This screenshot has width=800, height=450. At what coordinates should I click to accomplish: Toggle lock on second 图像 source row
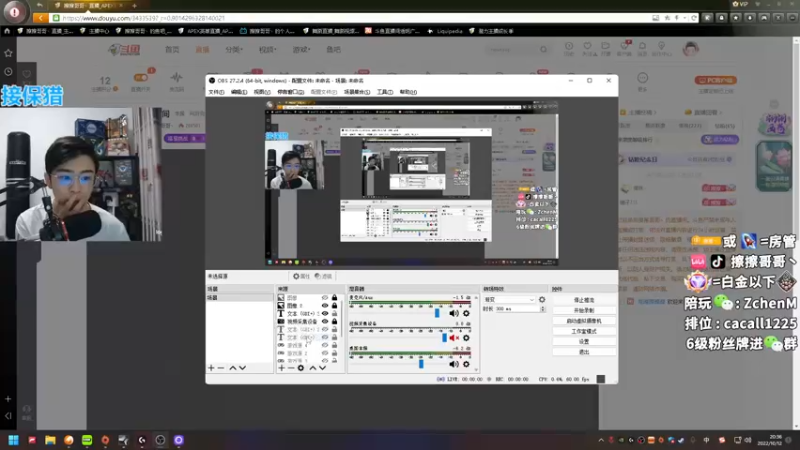point(334,306)
